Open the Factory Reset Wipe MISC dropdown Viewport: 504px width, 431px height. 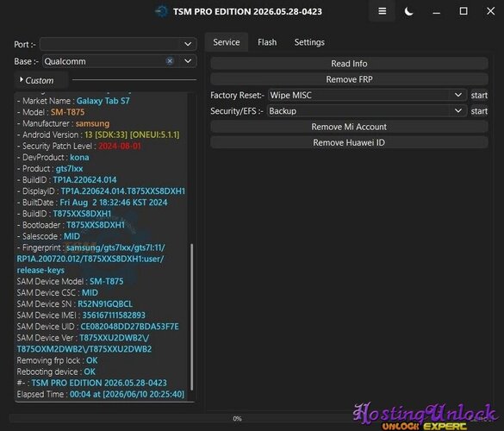[367, 95]
